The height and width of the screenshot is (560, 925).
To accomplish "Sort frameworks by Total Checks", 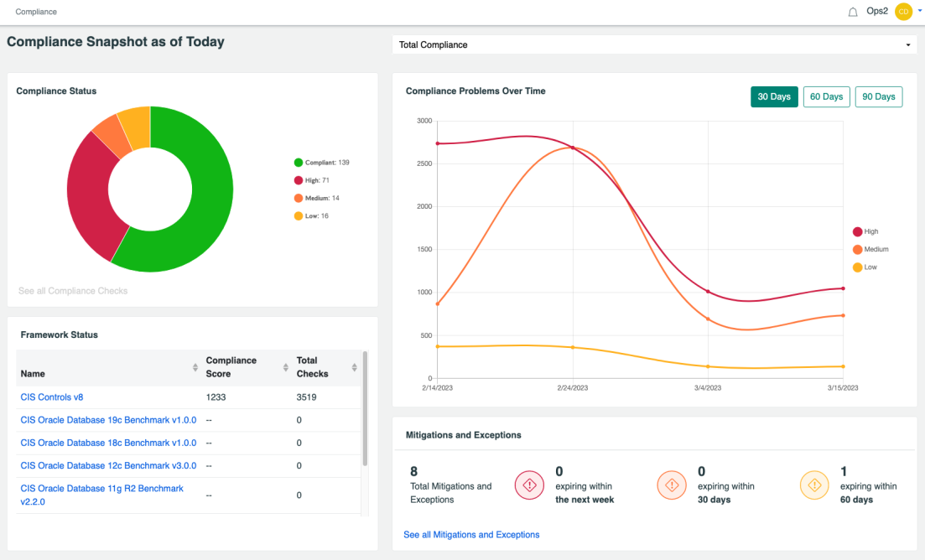I will (352, 367).
